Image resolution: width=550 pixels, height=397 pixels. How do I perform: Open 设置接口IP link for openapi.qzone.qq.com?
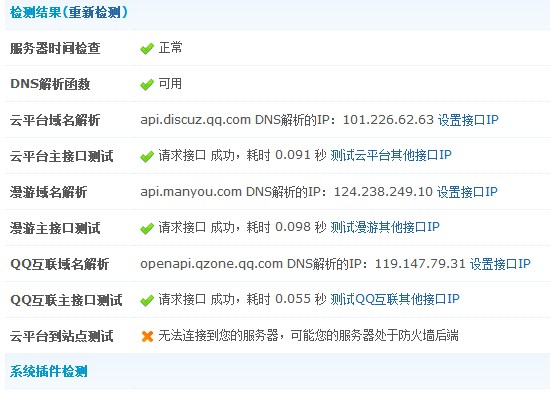click(x=500, y=264)
